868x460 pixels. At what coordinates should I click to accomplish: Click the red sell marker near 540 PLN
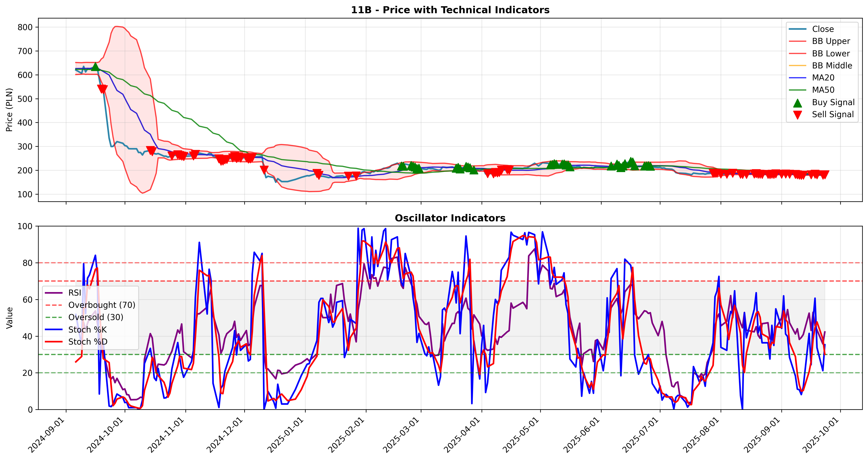[x=103, y=89]
